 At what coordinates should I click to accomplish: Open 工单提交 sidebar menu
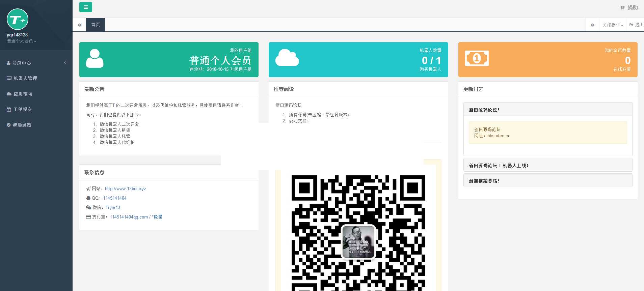point(36,109)
